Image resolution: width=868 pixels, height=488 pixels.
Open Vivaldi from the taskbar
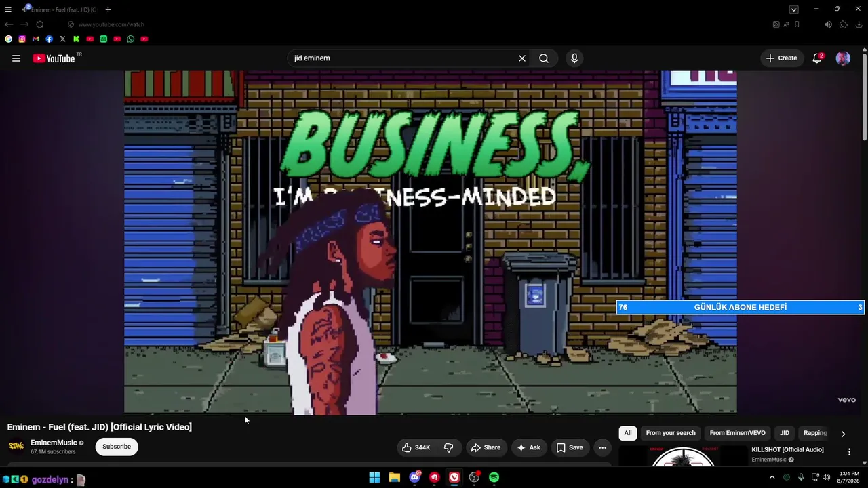tap(454, 478)
